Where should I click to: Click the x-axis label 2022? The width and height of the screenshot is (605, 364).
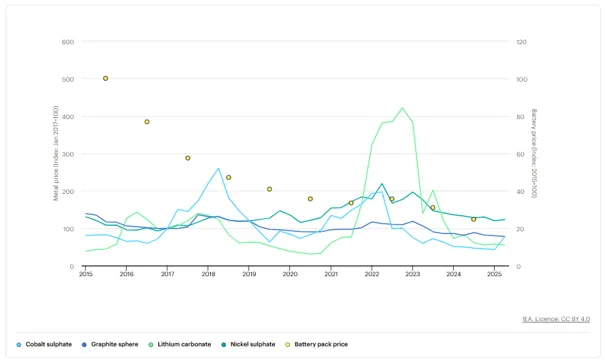(x=372, y=274)
